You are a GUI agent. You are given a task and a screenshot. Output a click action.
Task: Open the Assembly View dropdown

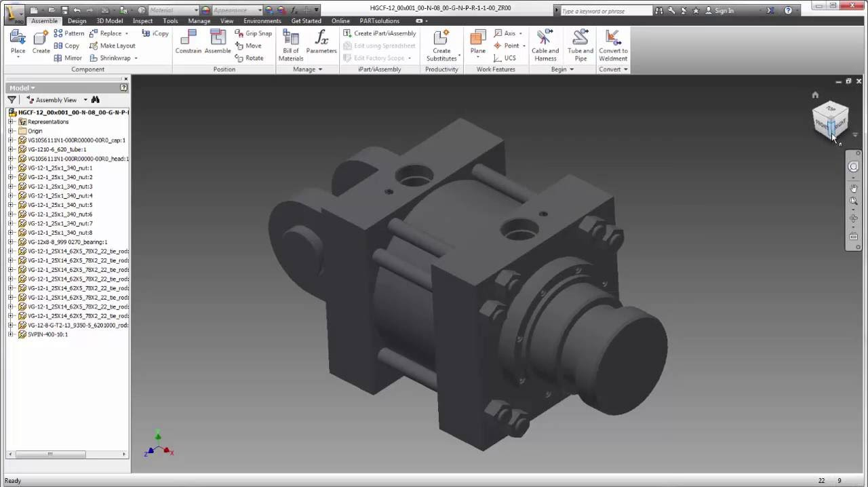85,100
